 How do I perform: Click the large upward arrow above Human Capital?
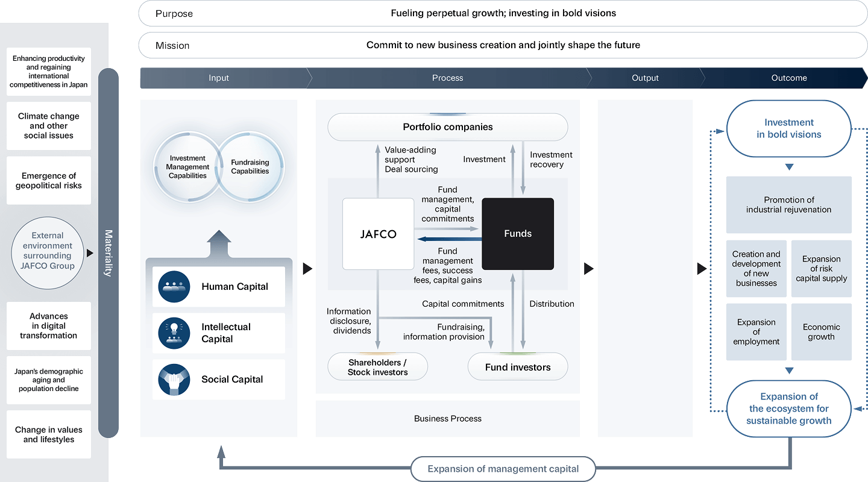coord(218,245)
